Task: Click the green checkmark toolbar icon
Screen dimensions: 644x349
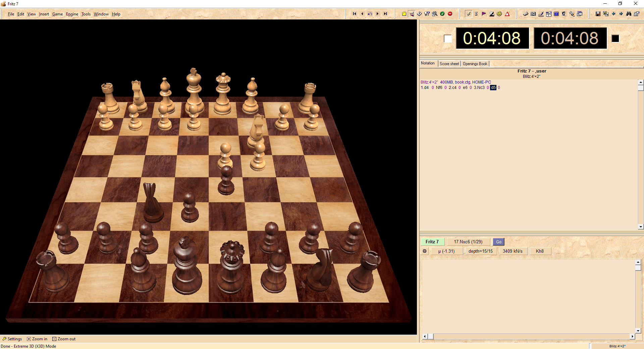Action: tap(442, 14)
